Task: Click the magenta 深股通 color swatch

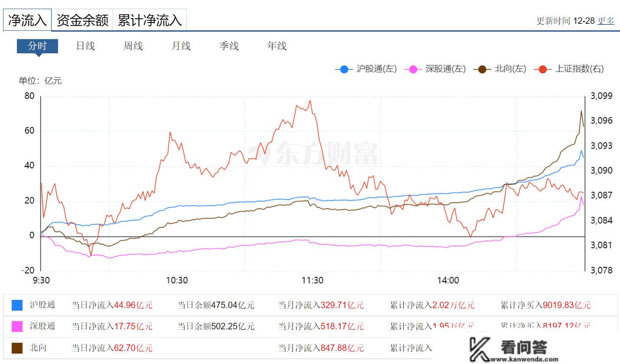Action: tap(17, 326)
